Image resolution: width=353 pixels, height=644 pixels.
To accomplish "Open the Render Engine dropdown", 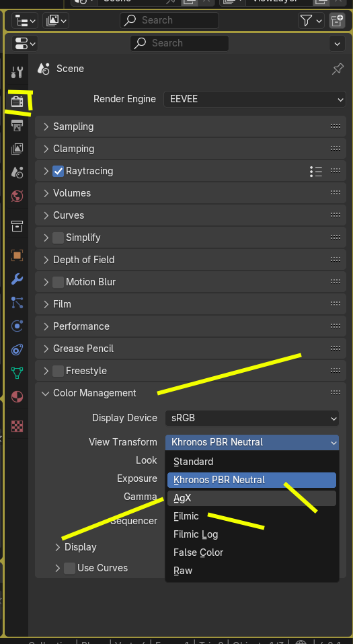I will [x=254, y=100].
